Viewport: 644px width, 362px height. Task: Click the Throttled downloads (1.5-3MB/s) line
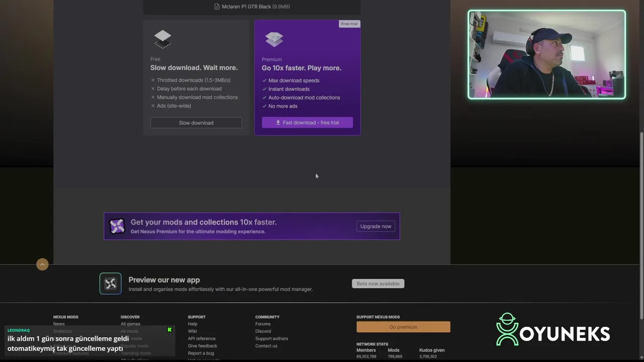(194, 80)
